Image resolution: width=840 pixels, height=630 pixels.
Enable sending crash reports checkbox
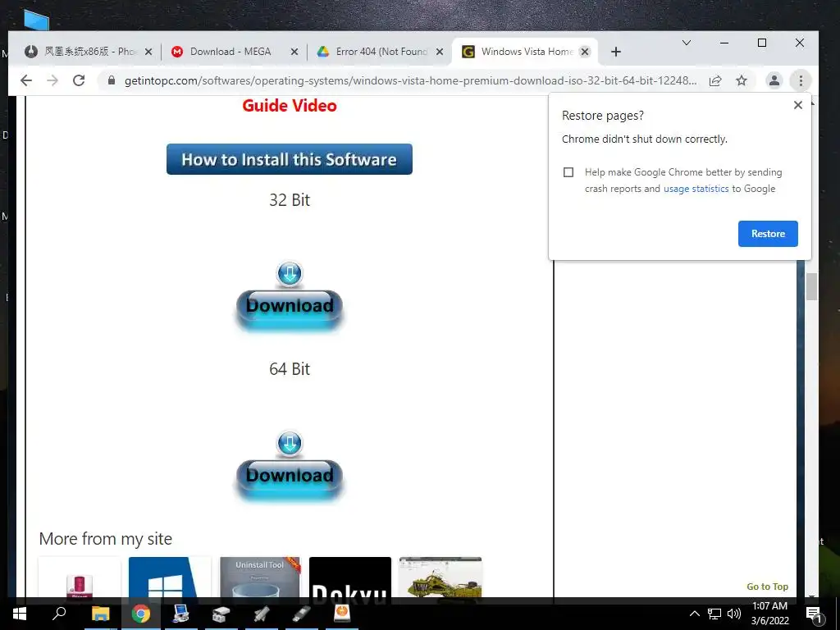point(568,172)
